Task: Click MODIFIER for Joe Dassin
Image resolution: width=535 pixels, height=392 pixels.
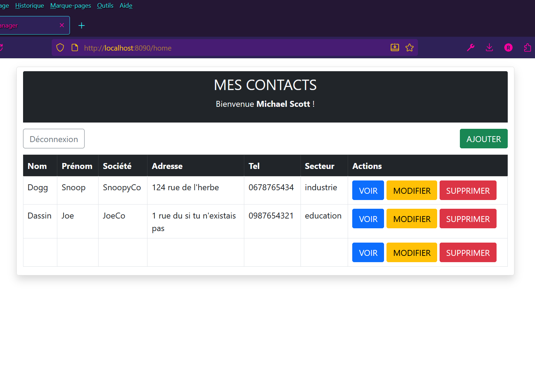Action: 412,219
